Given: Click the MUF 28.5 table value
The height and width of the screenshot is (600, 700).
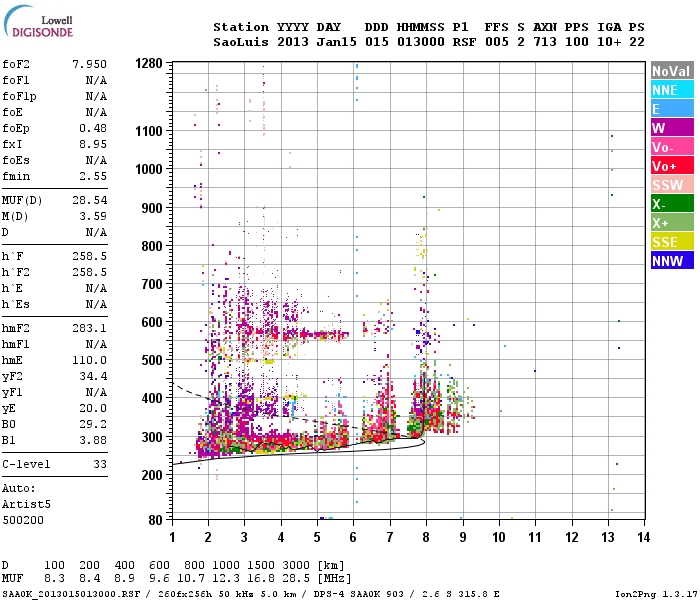Looking at the screenshot, I should 296,579.
